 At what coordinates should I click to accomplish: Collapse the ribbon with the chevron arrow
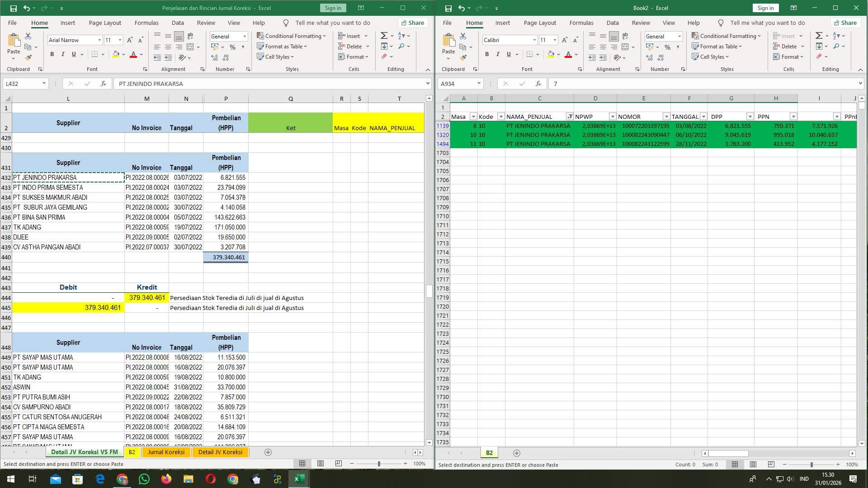428,70
